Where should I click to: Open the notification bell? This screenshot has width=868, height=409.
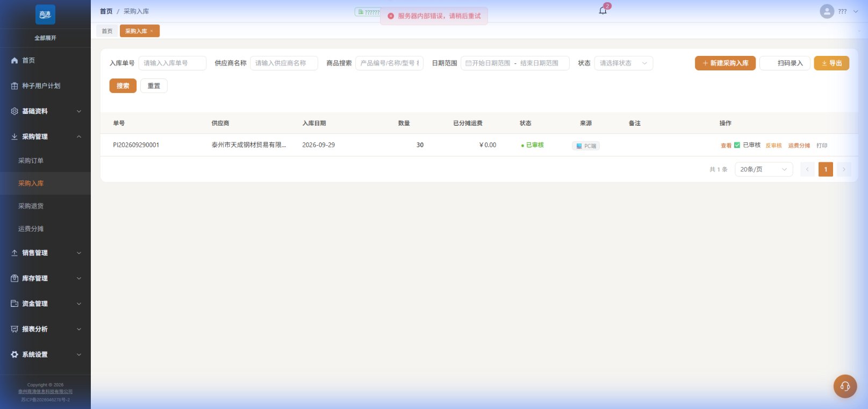coord(602,11)
